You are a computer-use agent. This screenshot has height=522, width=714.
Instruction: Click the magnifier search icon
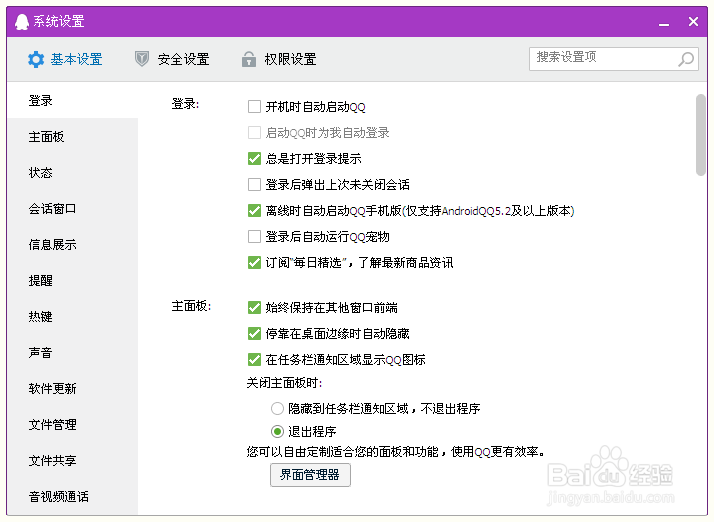pyautogui.click(x=686, y=59)
